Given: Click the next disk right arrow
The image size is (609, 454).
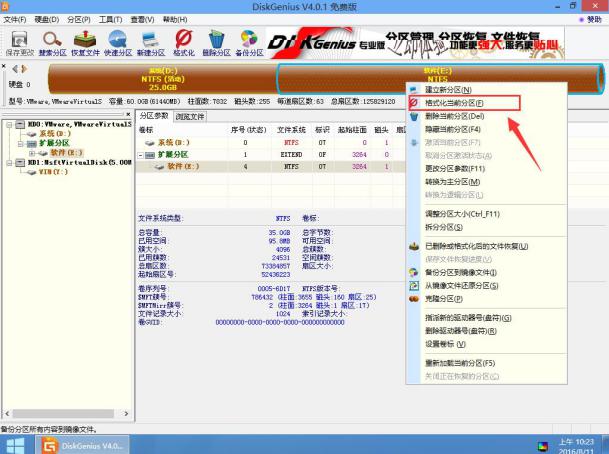Looking at the screenshot, I should tap(24, 69).
